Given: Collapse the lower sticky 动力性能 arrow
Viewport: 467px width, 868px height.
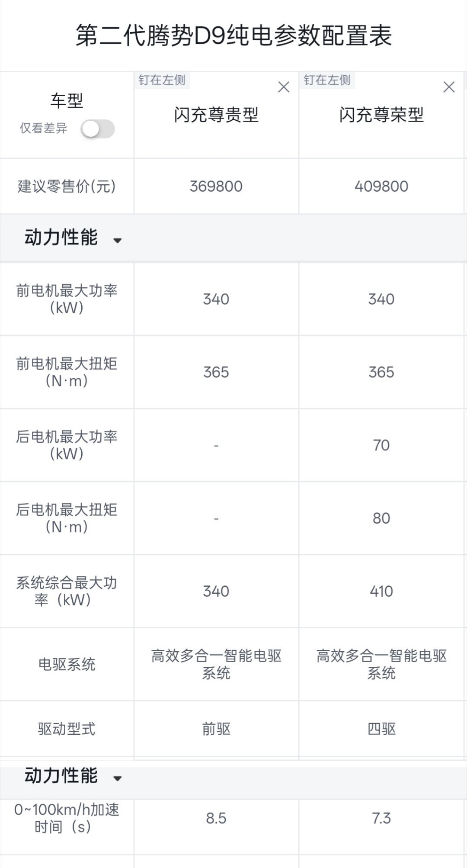Looking at the screenshot, I should (x=117, y=778).
